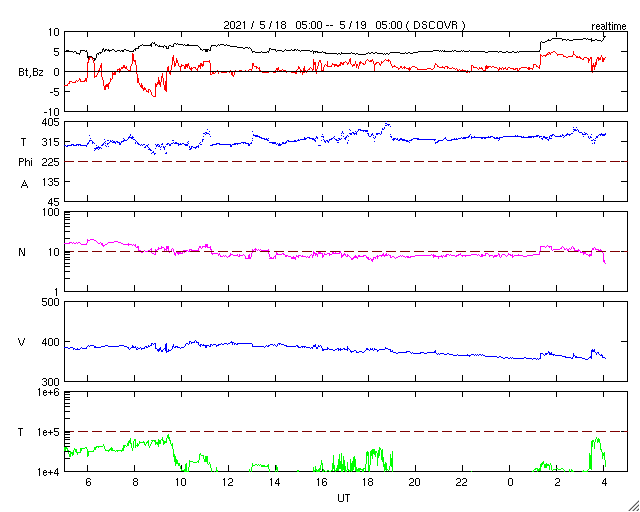Select the '1e+5' temperature axis tick

coord(49,432)
